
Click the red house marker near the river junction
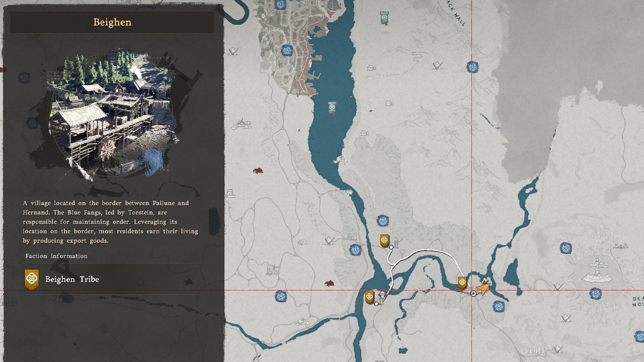pyautogui.click(x=329, y=284)
